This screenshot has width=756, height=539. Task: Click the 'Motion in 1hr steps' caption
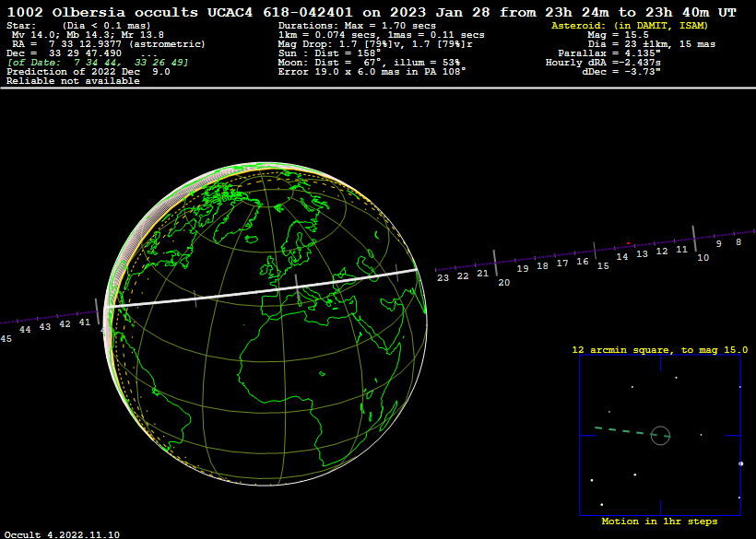[x=659, y=521]
